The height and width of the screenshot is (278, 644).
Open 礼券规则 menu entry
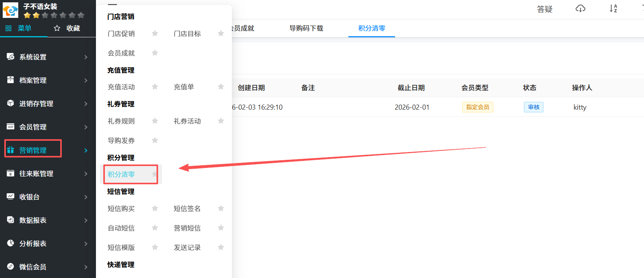pyautogui.click(x=121, y=121)
